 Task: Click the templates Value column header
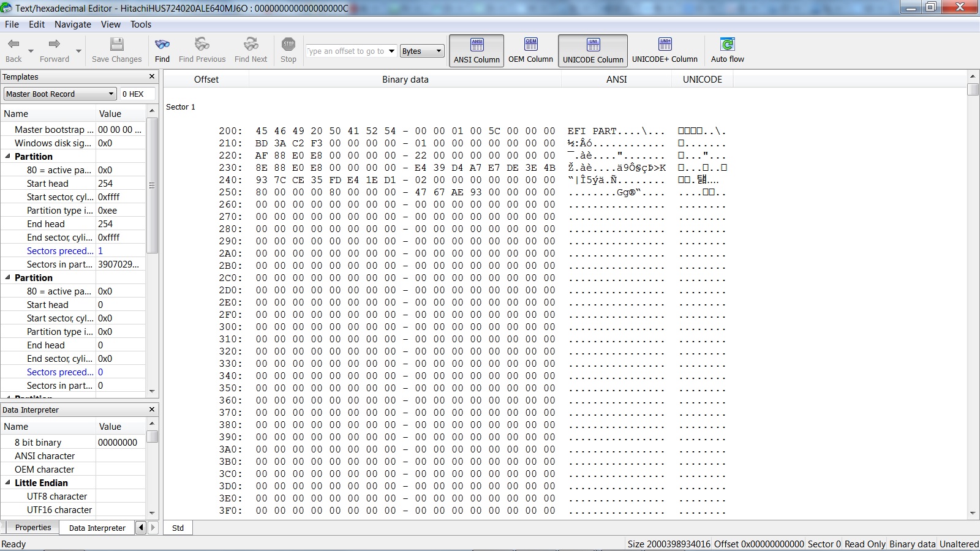(x=121, y=113)
